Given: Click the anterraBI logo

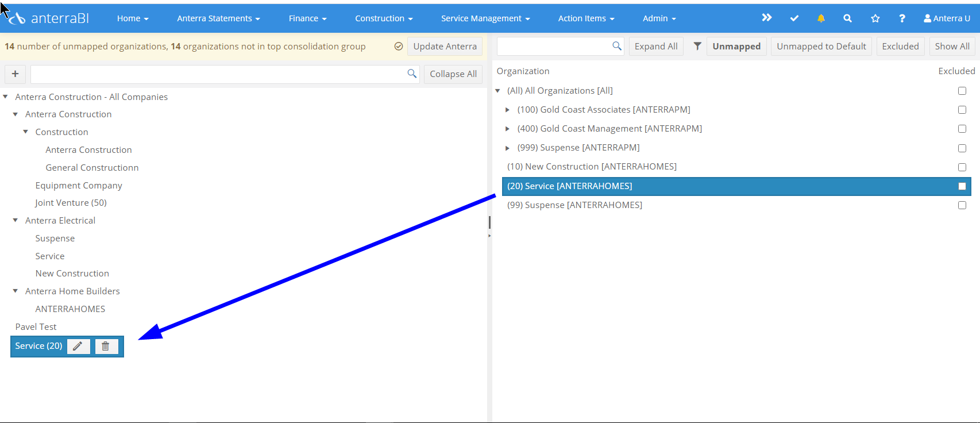Looking at the screenshot, I should [48, 18].
